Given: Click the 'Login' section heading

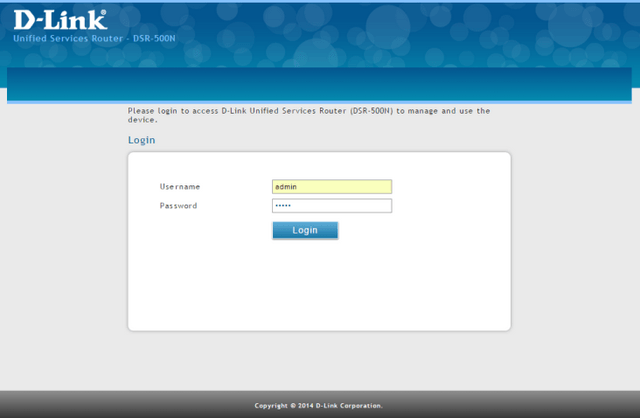Looking at the screenshot, I should (x=142, y=140).
